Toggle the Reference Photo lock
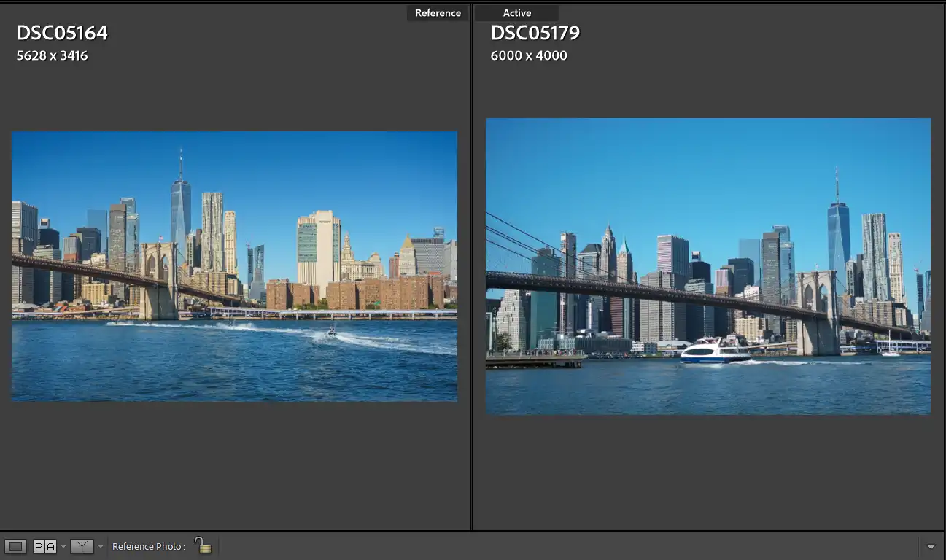Image resolution: width=946 pixels, height=560 pixels. pos(203,545)
